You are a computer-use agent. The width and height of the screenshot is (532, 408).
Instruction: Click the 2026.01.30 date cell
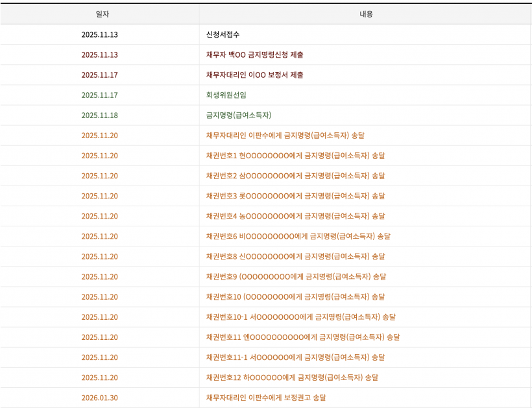click(x=99, y=398)
